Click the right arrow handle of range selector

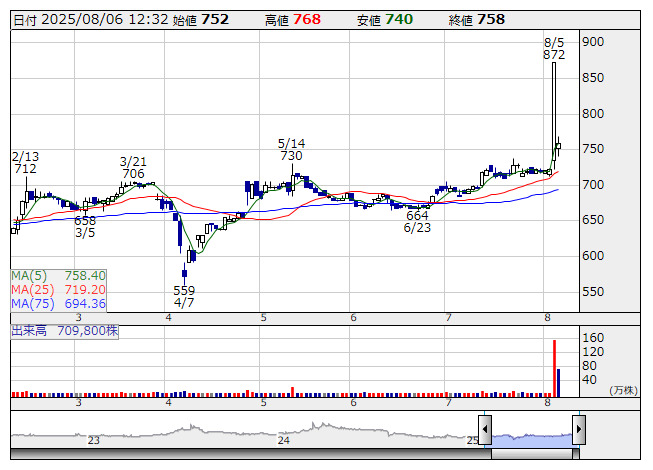579,431
